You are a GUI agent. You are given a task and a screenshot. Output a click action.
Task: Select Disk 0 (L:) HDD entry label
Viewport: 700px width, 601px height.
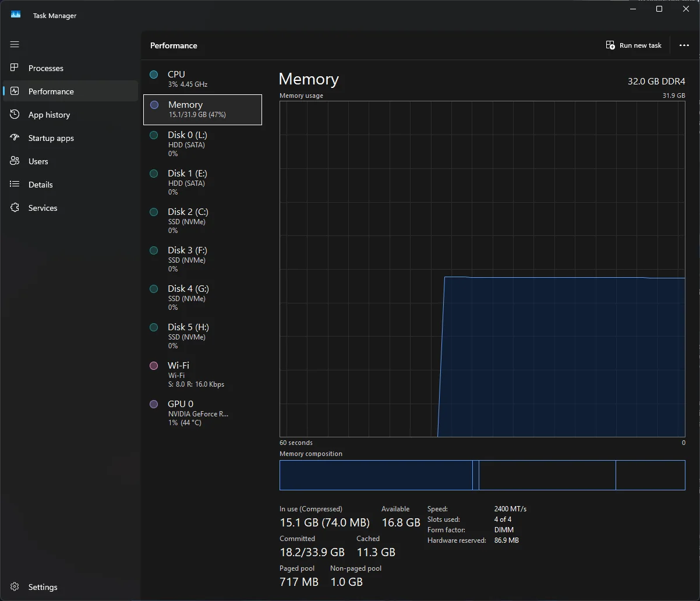click(188, 135)
